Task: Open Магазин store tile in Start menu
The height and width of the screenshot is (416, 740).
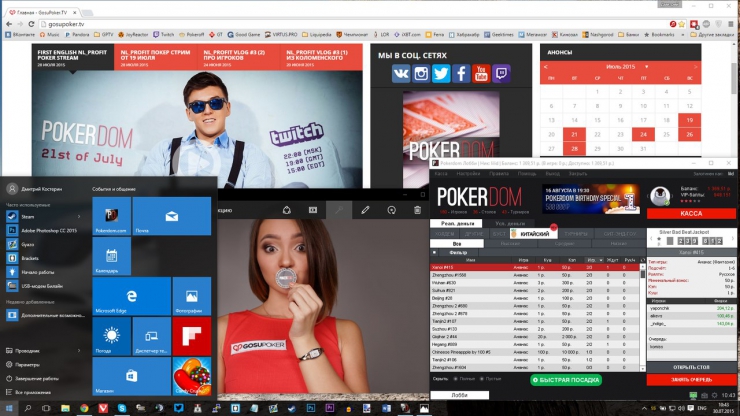Action: (x=132, y=376)
